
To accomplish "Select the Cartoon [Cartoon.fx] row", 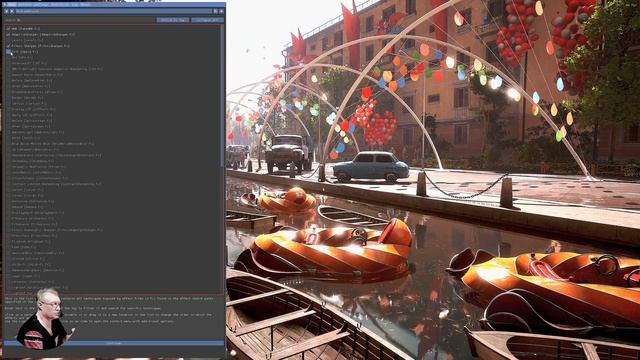I will coord(29,104).
